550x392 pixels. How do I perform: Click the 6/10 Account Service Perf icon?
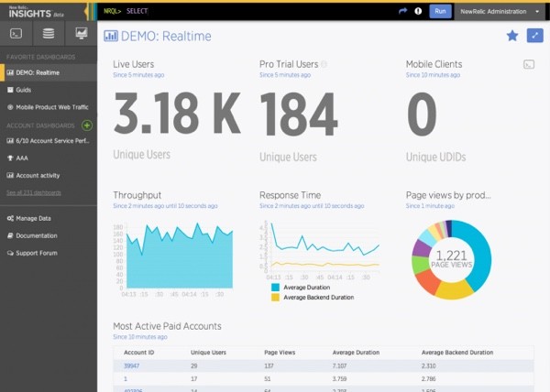tap(10, 141)
